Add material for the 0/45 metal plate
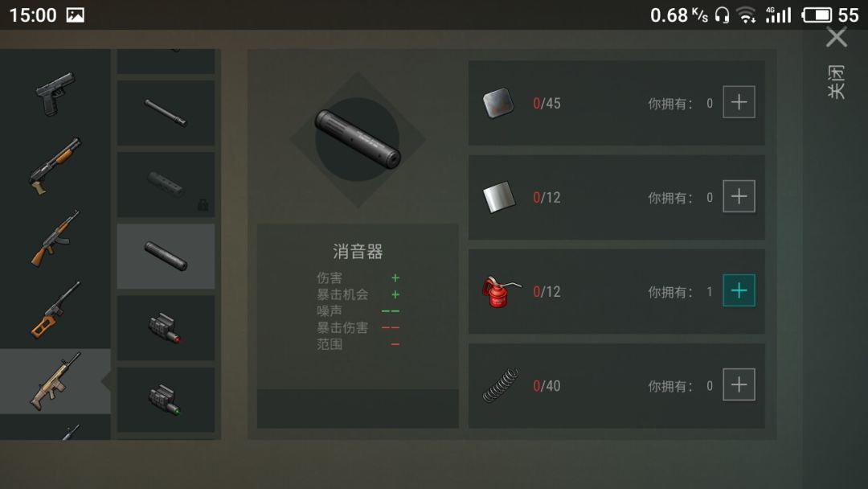868x489 pixels. click(x=739, y=102)
